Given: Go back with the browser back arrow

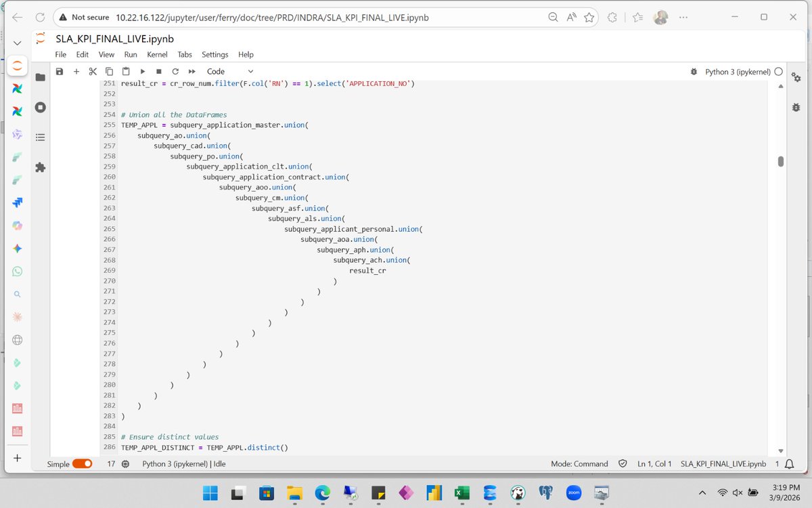Looking at the screenshot, I should coord(17,17).
